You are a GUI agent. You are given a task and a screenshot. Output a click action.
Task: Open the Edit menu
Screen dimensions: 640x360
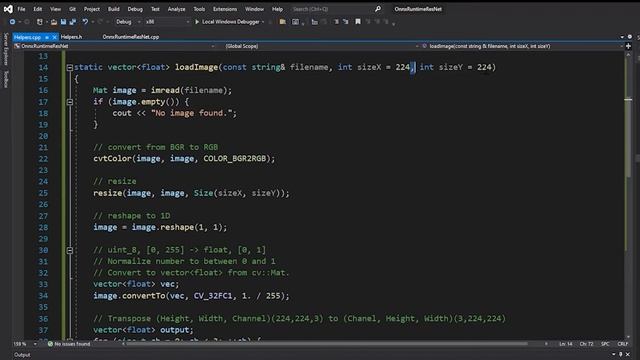click(38, 9)
